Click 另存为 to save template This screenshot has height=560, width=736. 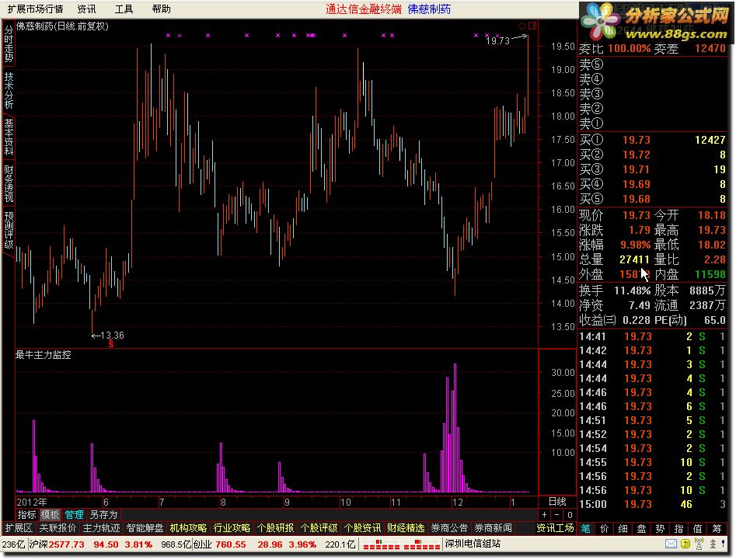point(103,514)
